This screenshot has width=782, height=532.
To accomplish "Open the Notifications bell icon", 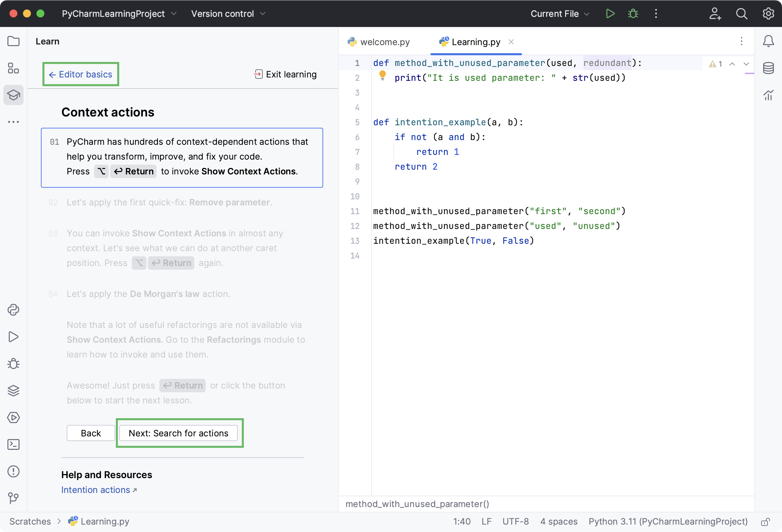I will (x=768, y=41).
